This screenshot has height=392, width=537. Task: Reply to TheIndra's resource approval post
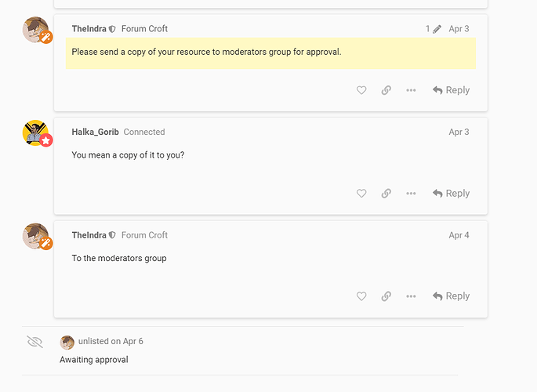click(x=451, y=90)
